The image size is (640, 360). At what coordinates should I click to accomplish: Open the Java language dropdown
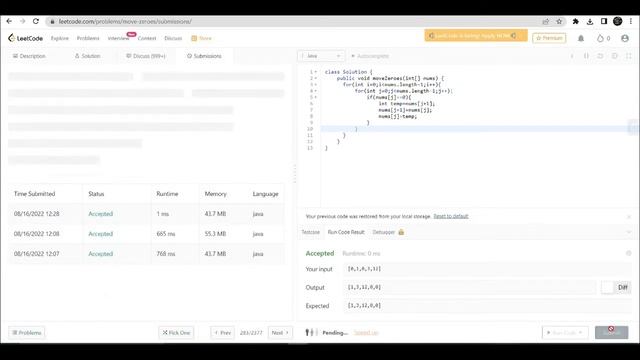[x=321, y=56]
